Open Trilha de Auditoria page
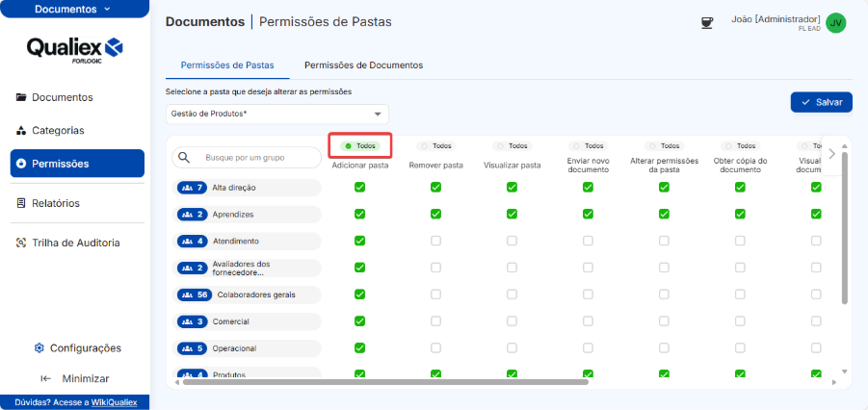This screenshot has height=410, width=868. [x=75, y=243]
